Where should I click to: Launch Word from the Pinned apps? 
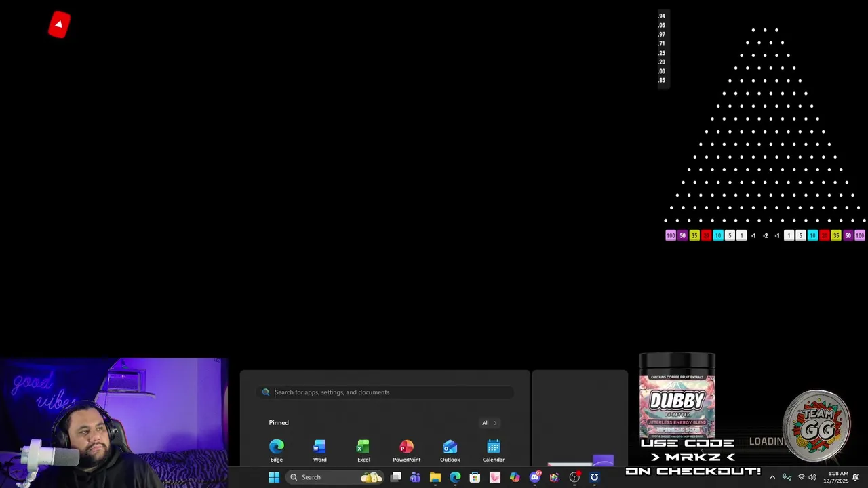320,451
